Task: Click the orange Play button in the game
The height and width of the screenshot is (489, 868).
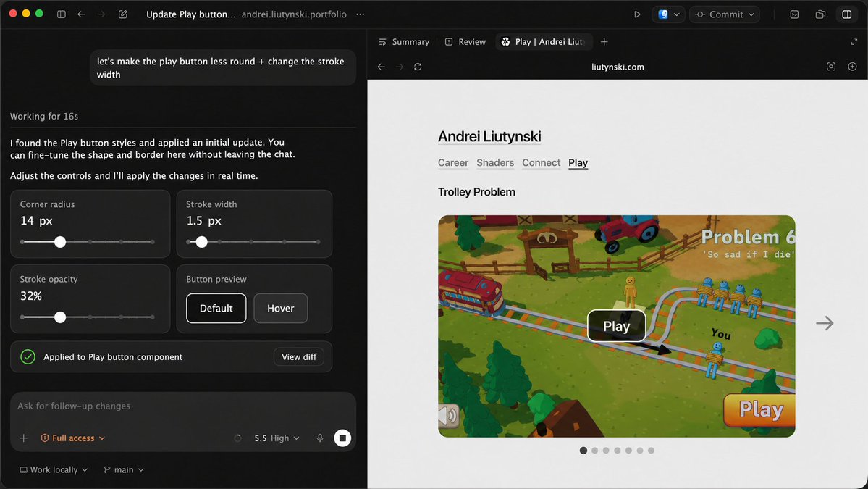Action: point(759,410)
